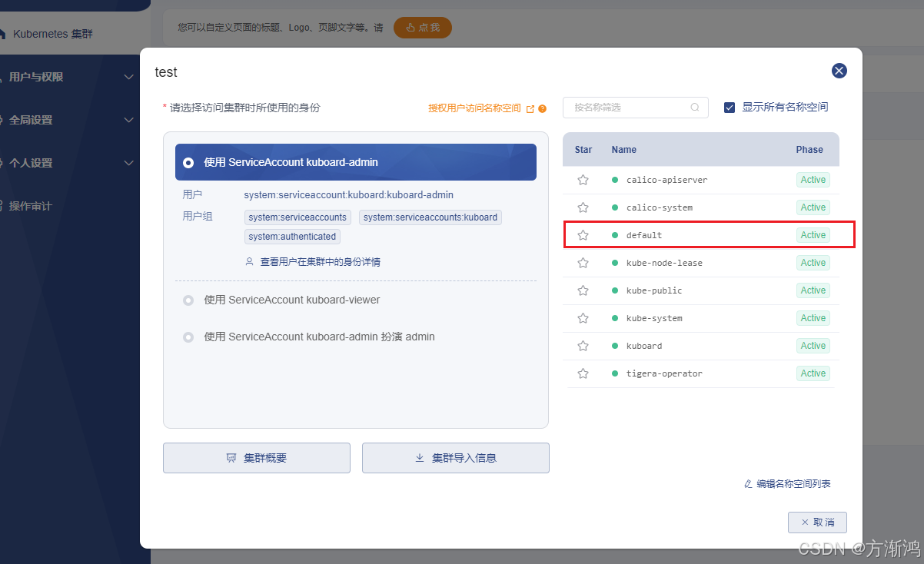Click the system:authenticated group tag
Screen dimensions: 924x564
pyautogui.click(x=292, y=237)
